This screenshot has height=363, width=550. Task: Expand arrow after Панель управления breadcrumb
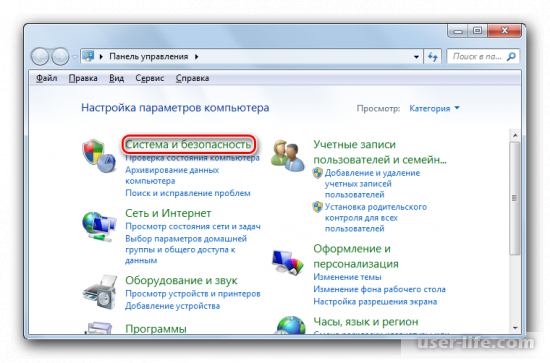tap(196, 56)
